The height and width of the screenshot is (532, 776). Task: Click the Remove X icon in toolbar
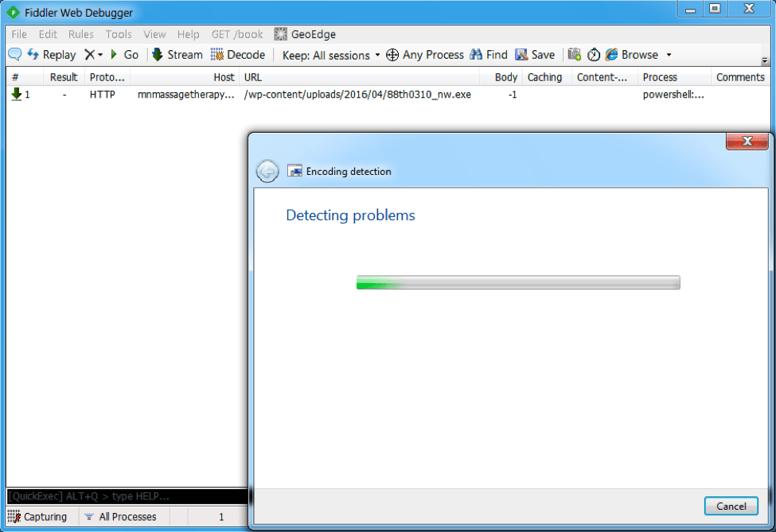89,54
